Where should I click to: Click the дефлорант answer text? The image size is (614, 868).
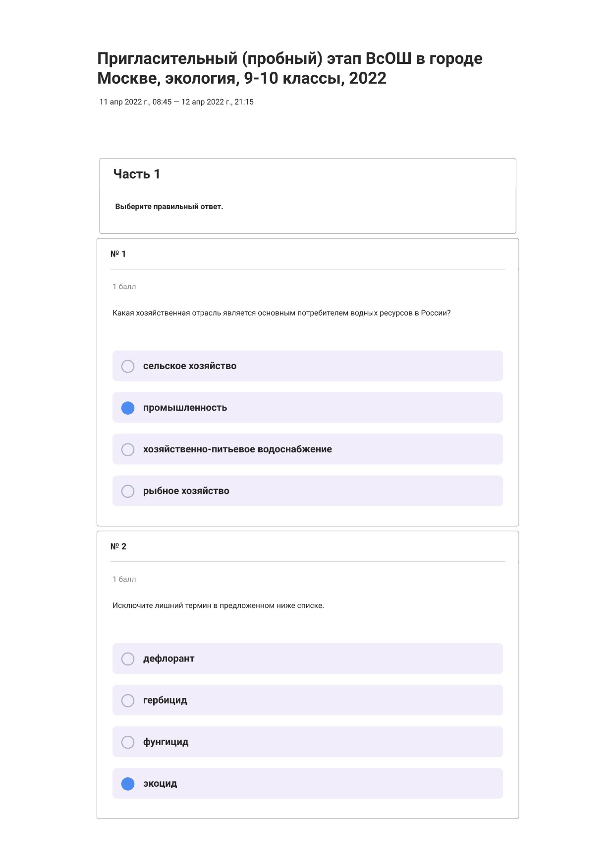[168, 658]
